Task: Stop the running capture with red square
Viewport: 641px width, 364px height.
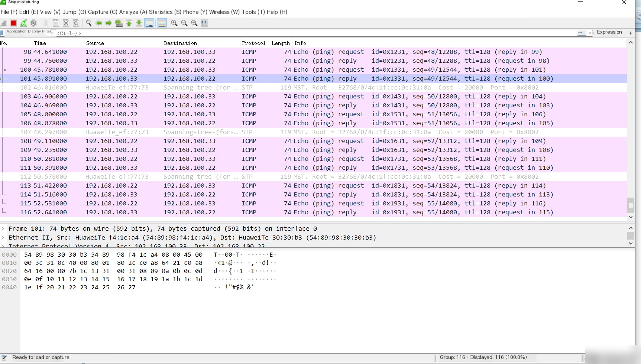Action: point(13,23)
